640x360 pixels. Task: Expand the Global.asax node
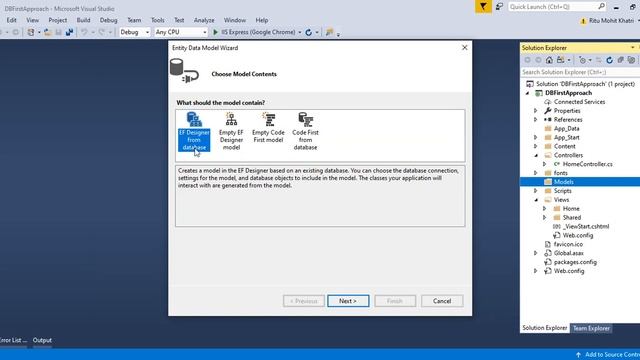pyautogui.click(x=536, y=253)
